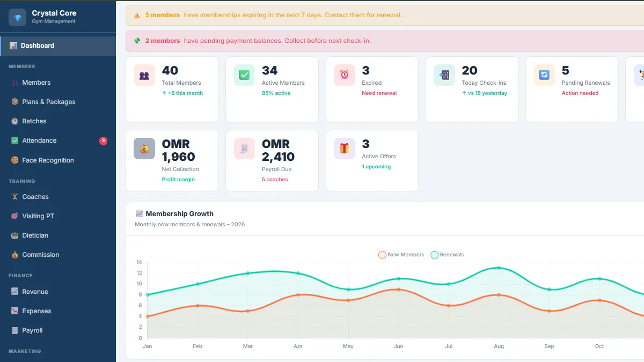This screenshot has width=644, height=362.
Task: Click "2 members" in pending payment alert
Action: pos(163,41)
